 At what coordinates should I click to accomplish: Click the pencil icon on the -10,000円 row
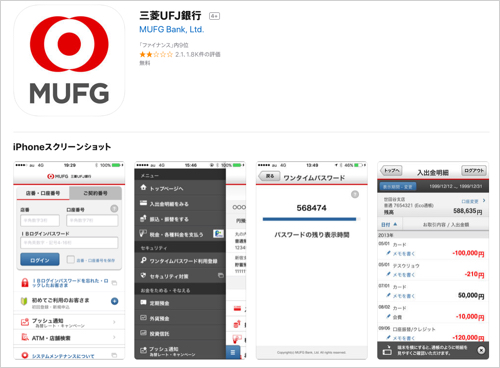(x=388, y=316)
